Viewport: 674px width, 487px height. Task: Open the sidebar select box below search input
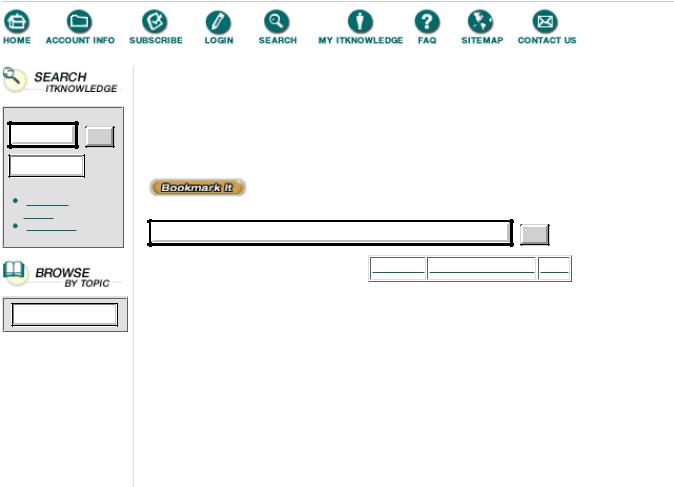pos(46,166)
